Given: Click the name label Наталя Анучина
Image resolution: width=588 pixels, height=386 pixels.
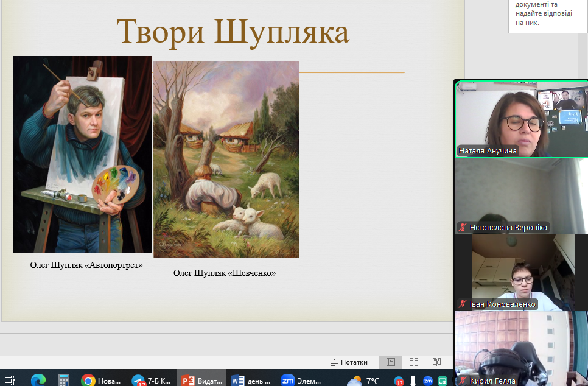Looking at the screenshot, I should pos(488,151).
